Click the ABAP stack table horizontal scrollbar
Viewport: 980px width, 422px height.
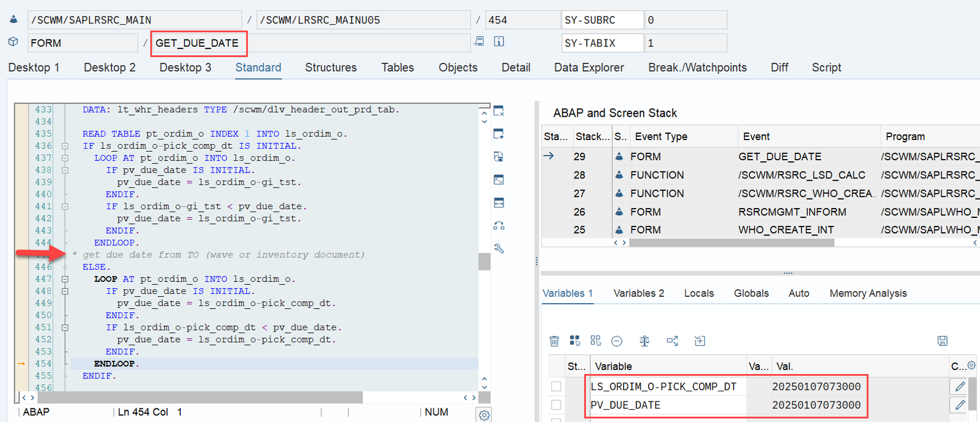732,242
